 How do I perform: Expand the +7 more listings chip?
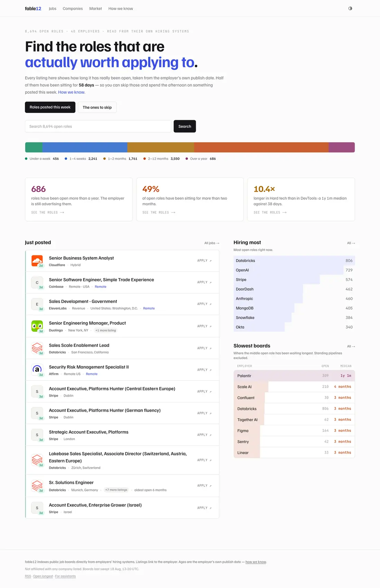click(x=116, y=490)
